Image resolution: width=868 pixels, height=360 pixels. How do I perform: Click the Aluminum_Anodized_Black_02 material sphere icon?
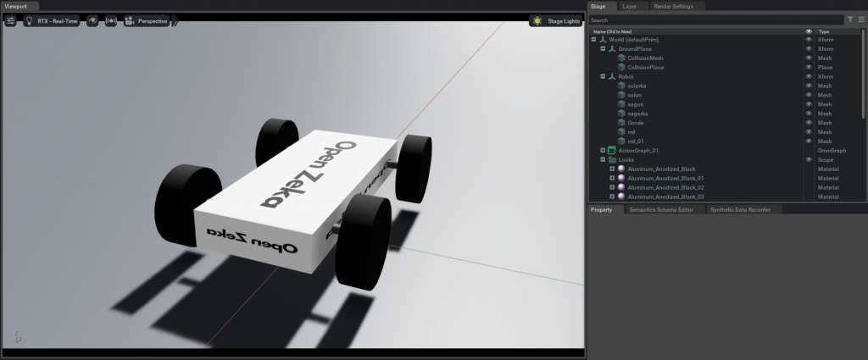point(621,187)
